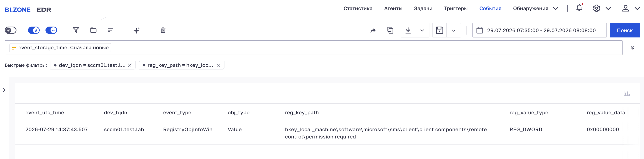The height and width of the screenshot is (159, 644).
Task: Toggle the code query mode switch
Action: point(10,30)
